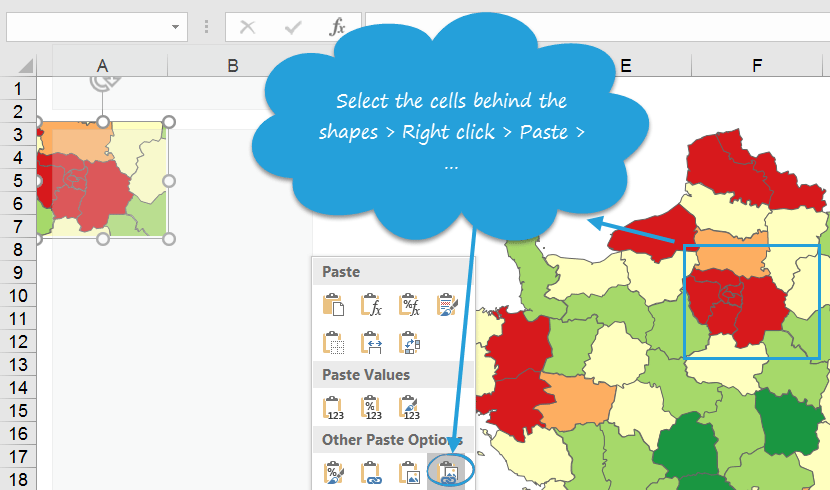Choose Keep Source Column Widths paste icon
This screenshot has width=830, height=490.
click(372, 342)
